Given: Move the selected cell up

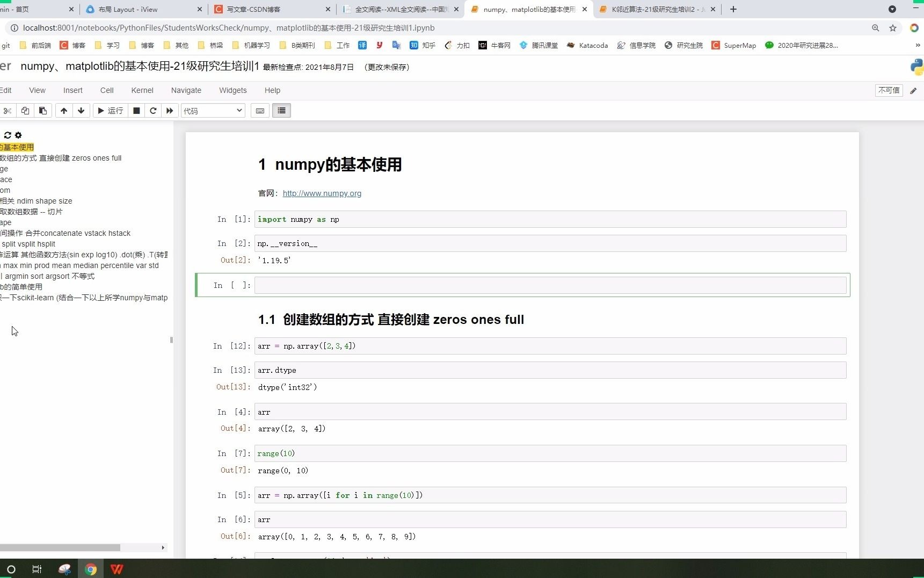Looking at the screenshot, I should 64,111.
